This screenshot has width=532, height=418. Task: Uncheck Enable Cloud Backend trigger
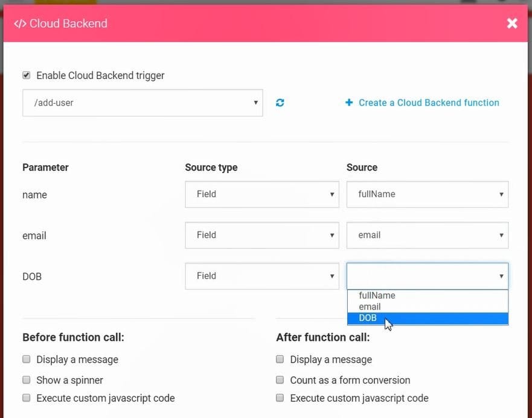pyautogui.click(x=27, y=75)
